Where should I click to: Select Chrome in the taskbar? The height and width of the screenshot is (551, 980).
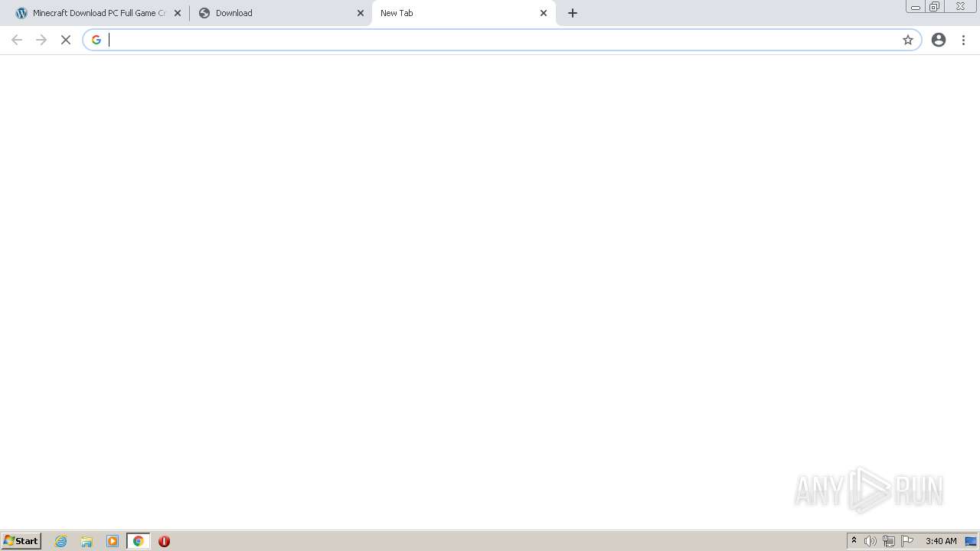coord(139,541)
